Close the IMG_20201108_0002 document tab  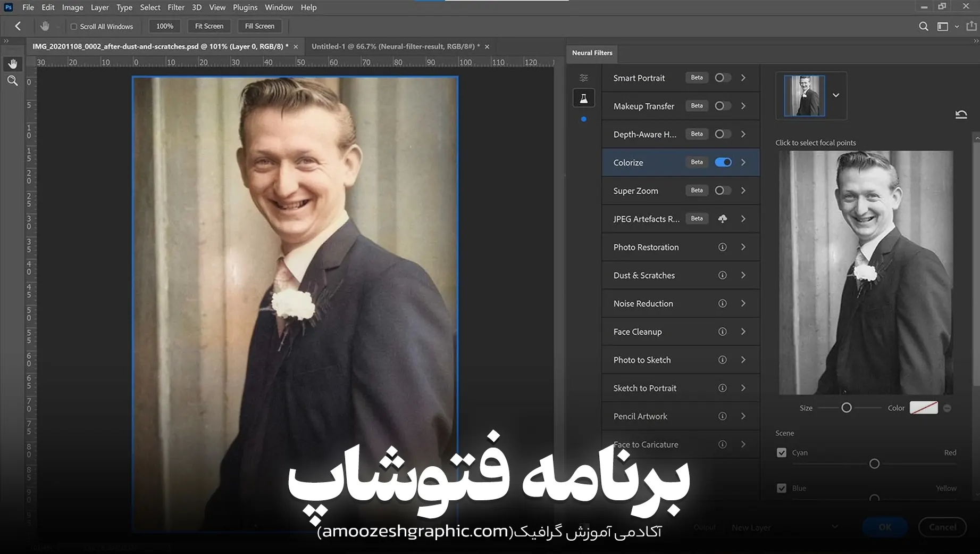click(296, 47)
